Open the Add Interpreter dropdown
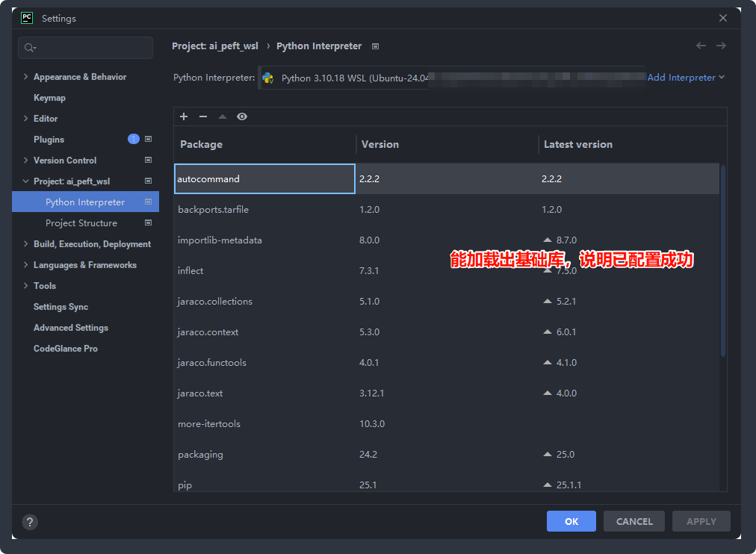 [x=686, y=78]
